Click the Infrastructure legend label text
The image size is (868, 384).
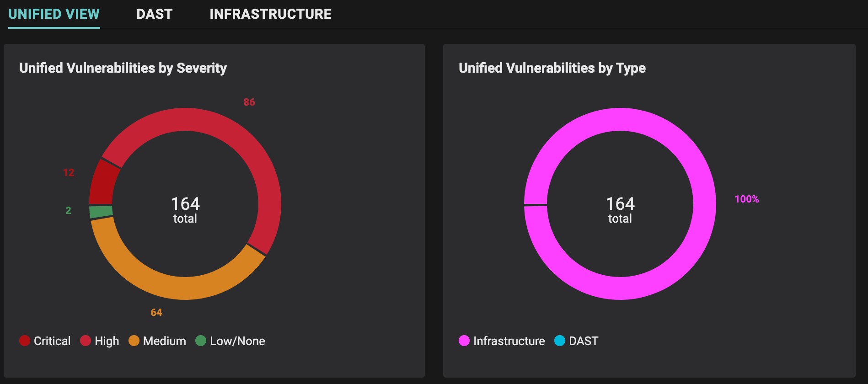click(x=509, y=341)
